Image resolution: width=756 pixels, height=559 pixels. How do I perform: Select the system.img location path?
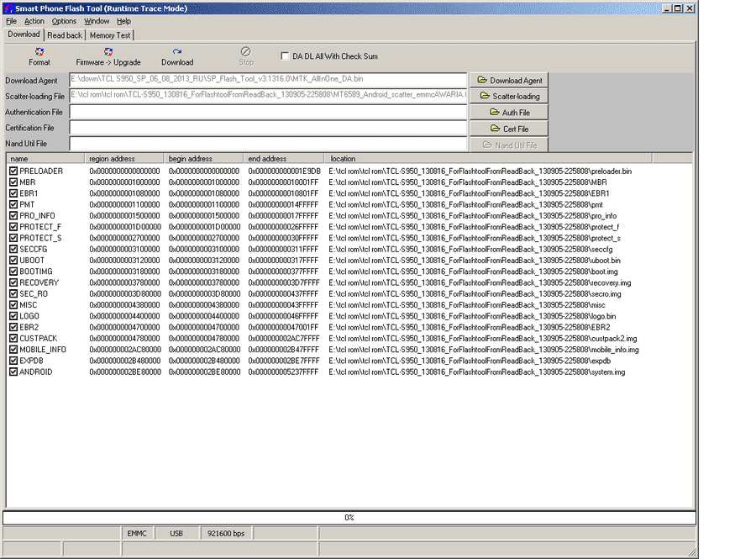[x=477, y=372]
